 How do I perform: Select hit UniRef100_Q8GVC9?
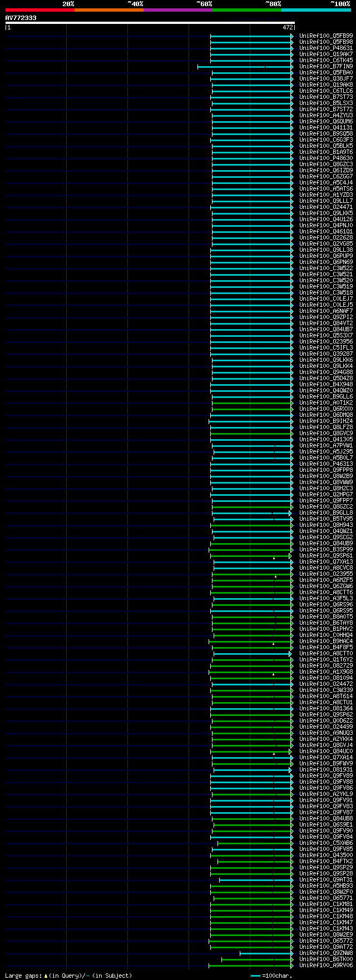pos(326,433)
